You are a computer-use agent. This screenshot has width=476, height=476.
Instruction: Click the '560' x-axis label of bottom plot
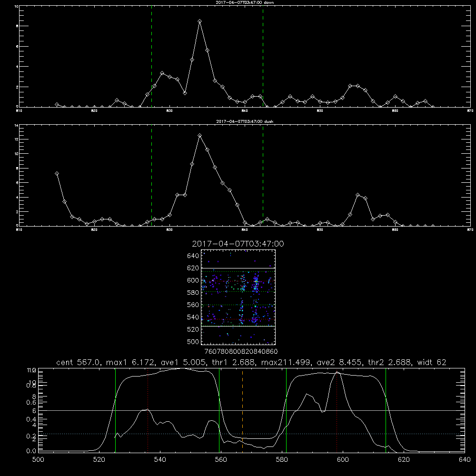tap(221, 460)
